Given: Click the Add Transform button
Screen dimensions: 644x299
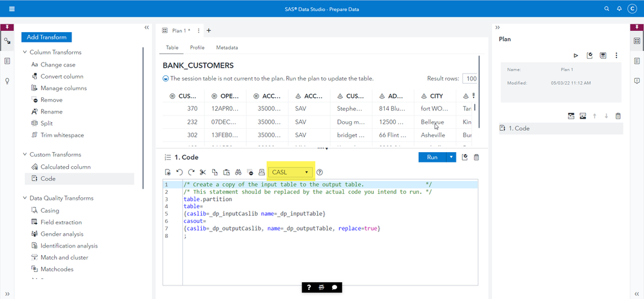Looking at the screenshot, I should (46, 37).
